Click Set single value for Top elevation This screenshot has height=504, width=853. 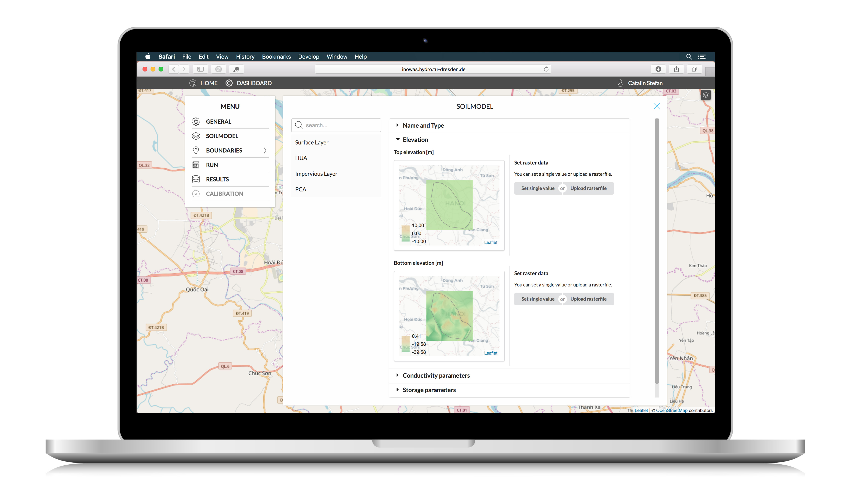(x=537, y=189)
